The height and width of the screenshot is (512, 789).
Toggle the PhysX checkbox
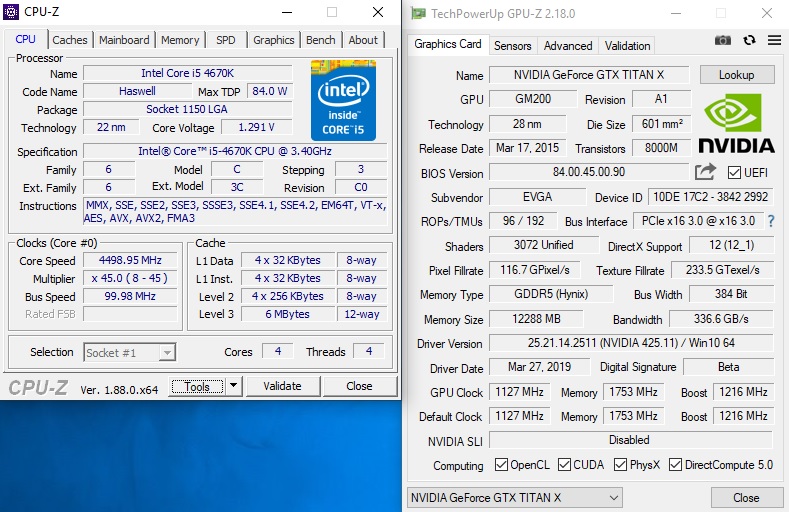click(x=620, y=465)
